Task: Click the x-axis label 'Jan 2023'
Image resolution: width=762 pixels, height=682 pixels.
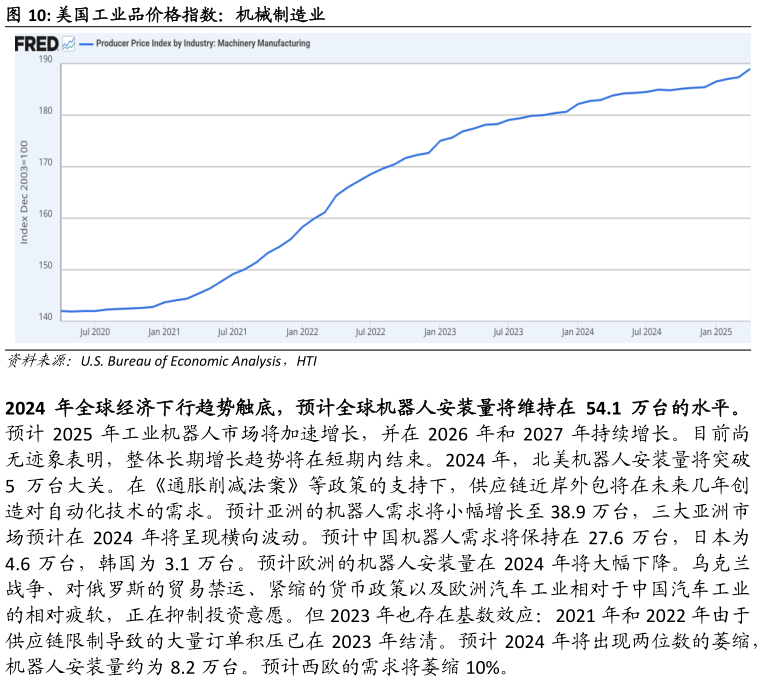Action: coord(440,332)
